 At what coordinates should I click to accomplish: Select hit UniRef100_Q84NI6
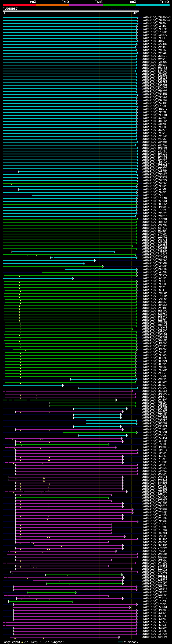point(154,41)
